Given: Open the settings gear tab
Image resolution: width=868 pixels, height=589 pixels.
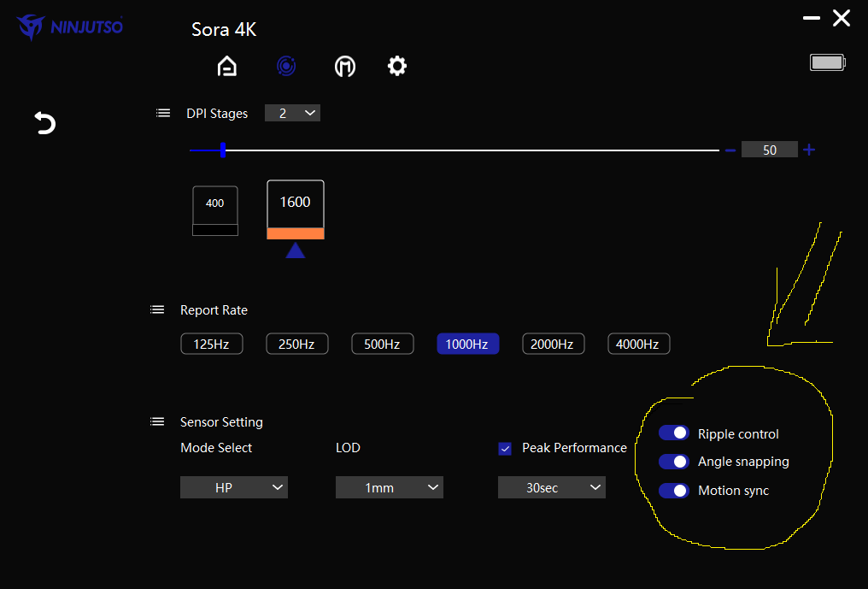Looking at the screenshot, I should pos(397,66).
